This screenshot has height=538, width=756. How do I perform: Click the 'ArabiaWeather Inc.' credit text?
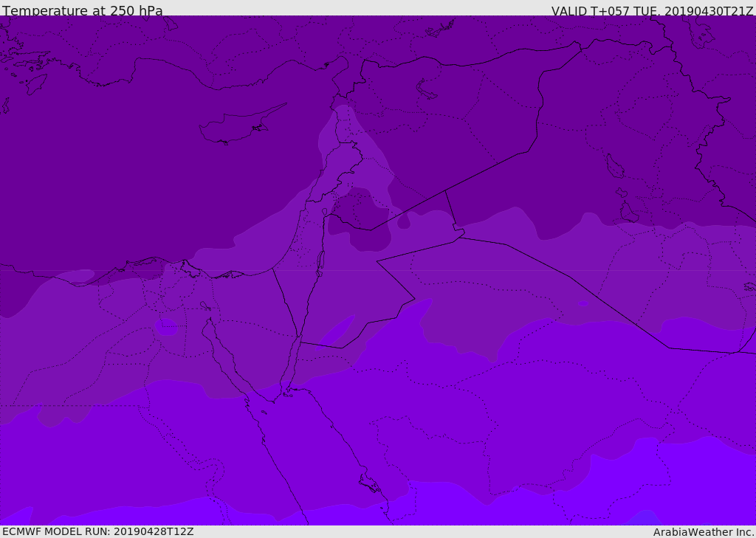pos(704,532)
